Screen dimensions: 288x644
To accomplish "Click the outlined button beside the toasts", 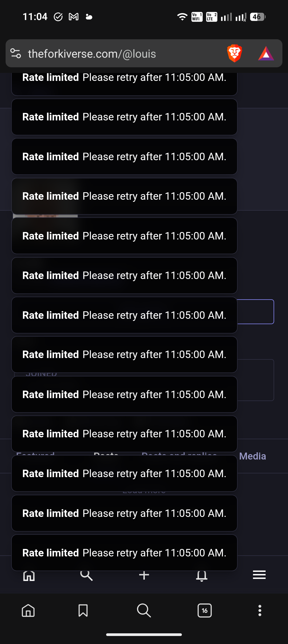I will coord(255,312).
